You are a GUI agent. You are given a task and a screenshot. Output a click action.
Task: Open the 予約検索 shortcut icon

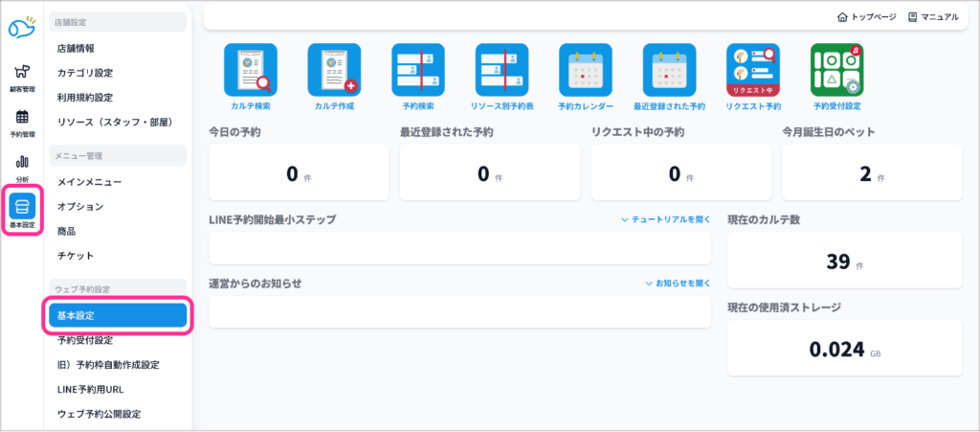point(418,70)
